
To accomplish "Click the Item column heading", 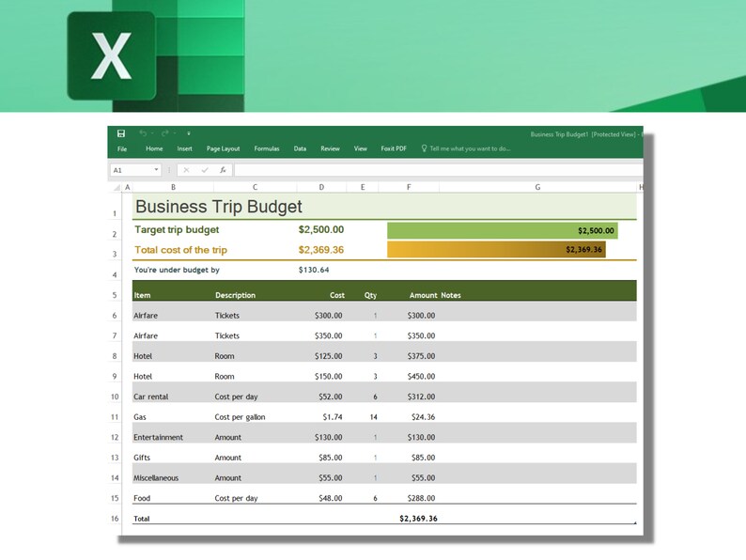I will point(142,295).
